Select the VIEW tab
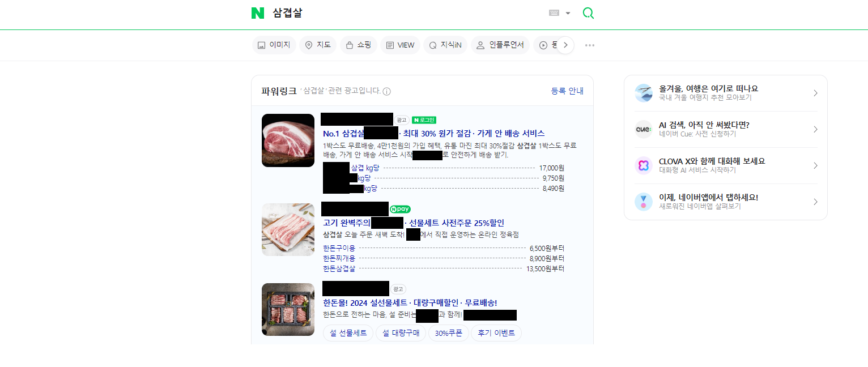Viewport: 868px width, 367px height. [x=400, y=45]
